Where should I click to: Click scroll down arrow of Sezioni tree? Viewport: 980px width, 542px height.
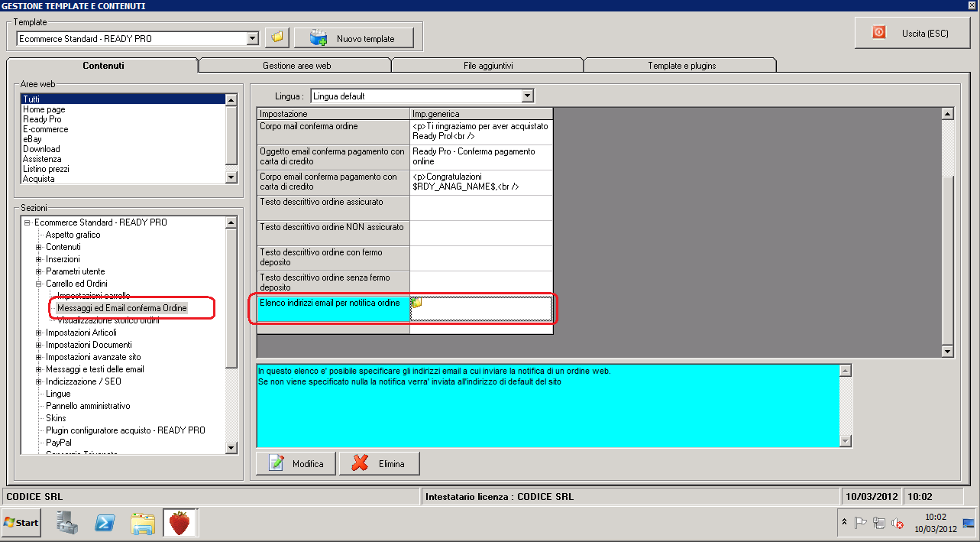coord(231,447)
